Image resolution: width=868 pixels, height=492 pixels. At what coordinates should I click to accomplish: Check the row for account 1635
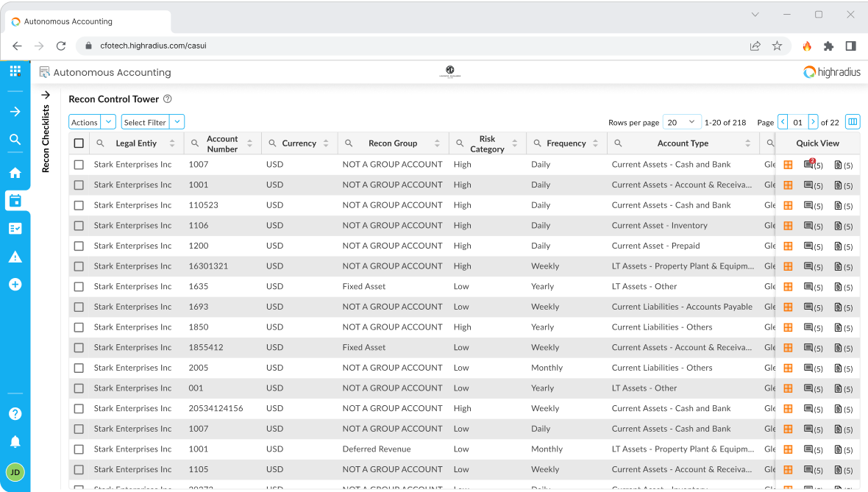79,287
